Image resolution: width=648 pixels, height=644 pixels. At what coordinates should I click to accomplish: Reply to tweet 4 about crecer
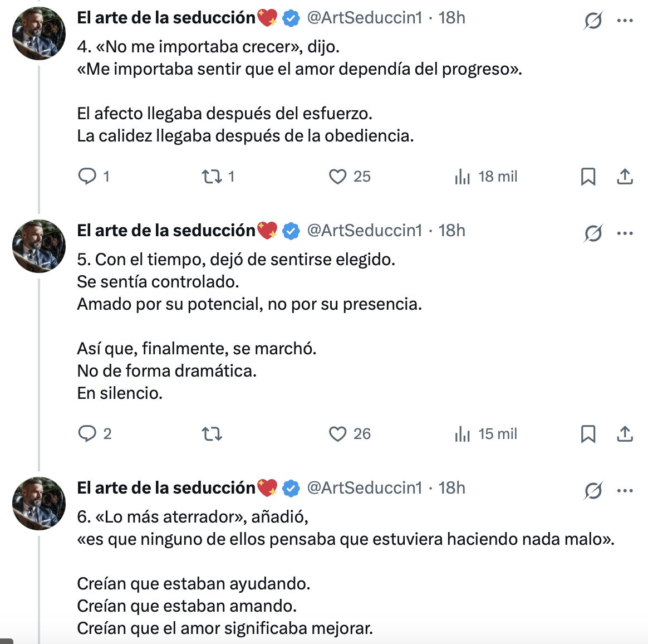(x=87, y=177)
